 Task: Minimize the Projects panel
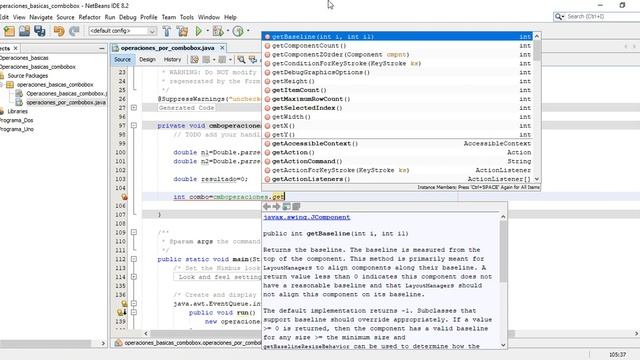coord(102,49)
